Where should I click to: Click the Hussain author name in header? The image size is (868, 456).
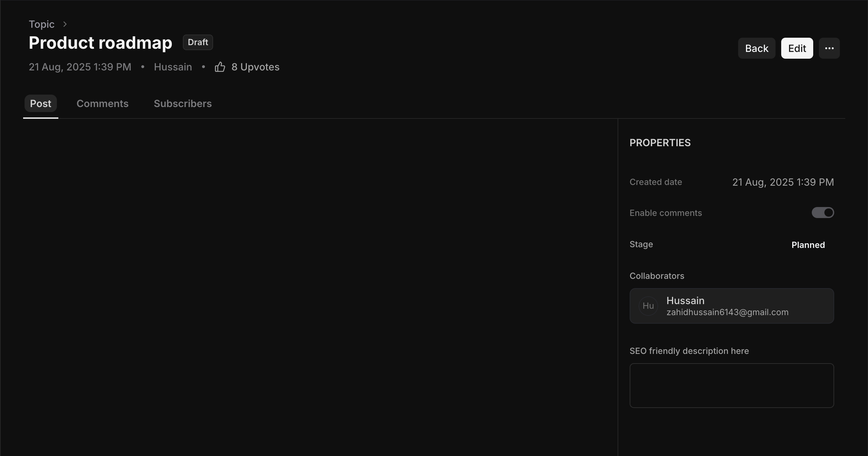point(173,67)
